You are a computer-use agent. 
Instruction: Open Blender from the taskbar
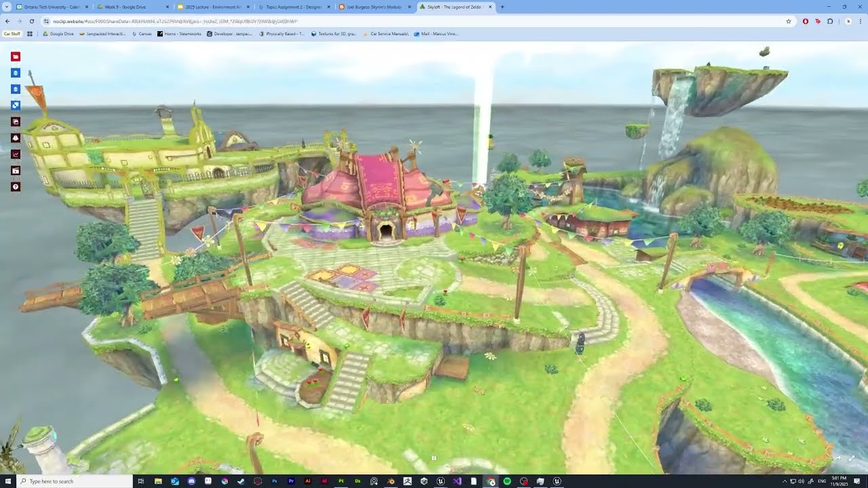(x=391, y=481)
